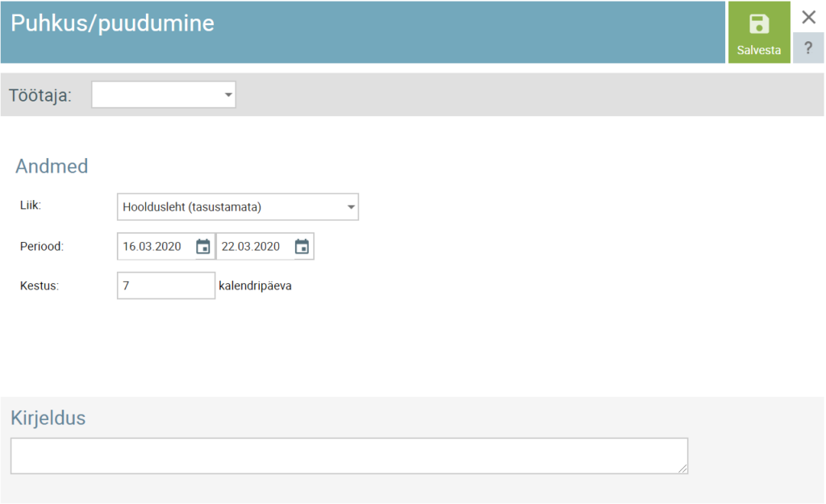
Task: Click inside the empty Töötaja combo box
Action: [x=155, y=95]
